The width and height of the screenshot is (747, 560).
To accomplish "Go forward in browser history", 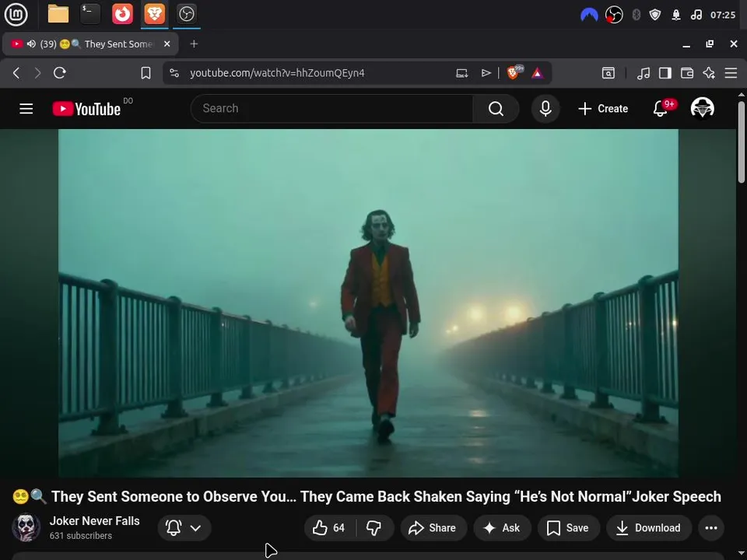I will 37,73.
